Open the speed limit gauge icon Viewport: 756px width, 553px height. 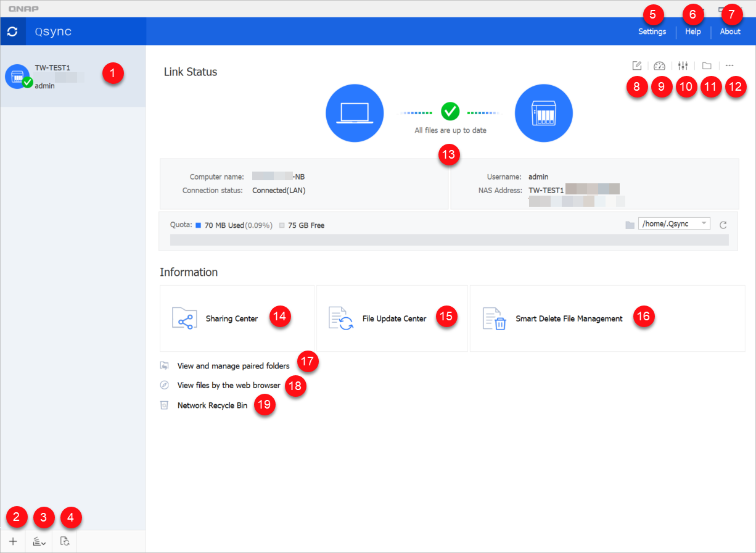point(660,65)
